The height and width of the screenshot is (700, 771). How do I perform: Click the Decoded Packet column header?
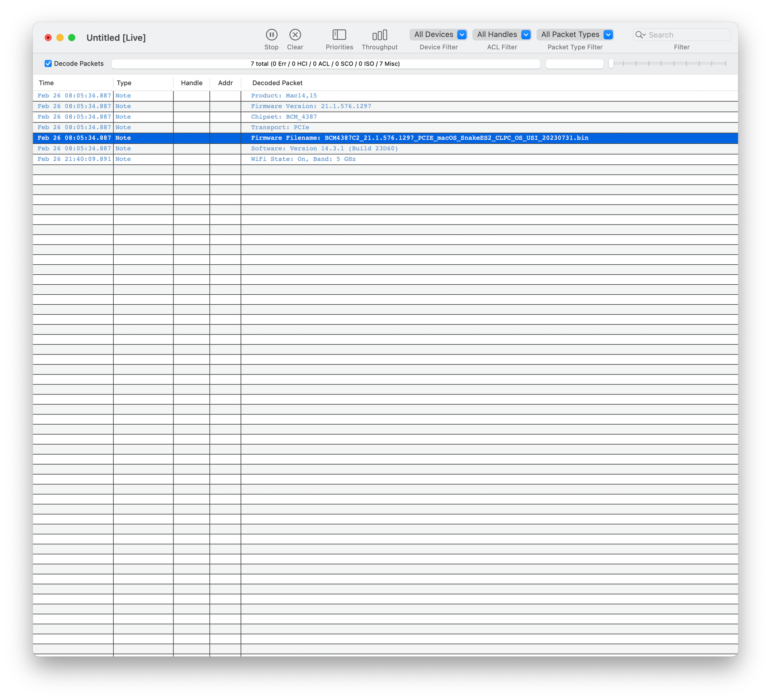(x=277, y=82)
